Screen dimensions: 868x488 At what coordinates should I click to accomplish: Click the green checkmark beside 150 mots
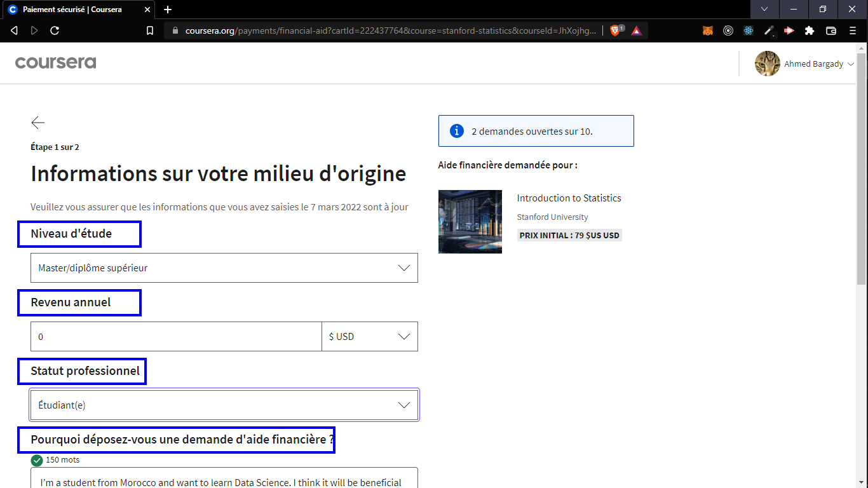[37, 460]
